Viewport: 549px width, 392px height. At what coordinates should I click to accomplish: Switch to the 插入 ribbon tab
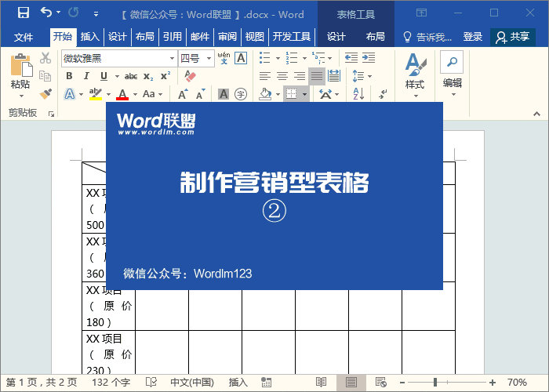tap(90, 37)
